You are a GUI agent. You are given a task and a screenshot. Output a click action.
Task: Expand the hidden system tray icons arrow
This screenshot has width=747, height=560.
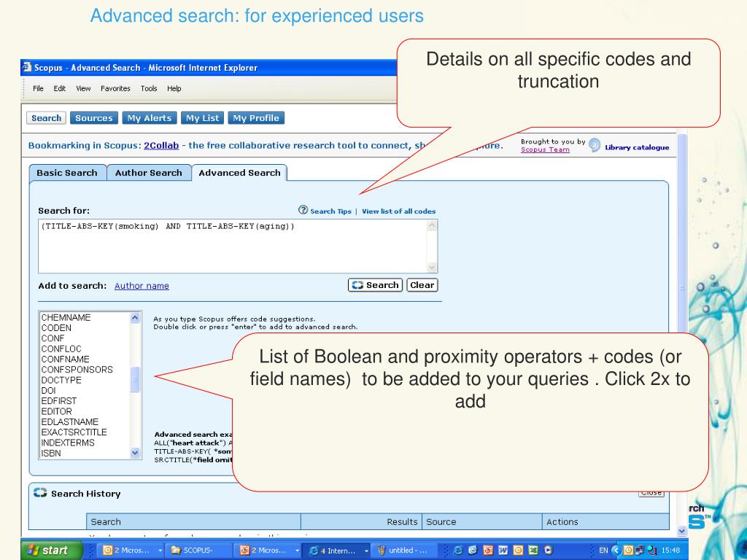coord(616,551)
